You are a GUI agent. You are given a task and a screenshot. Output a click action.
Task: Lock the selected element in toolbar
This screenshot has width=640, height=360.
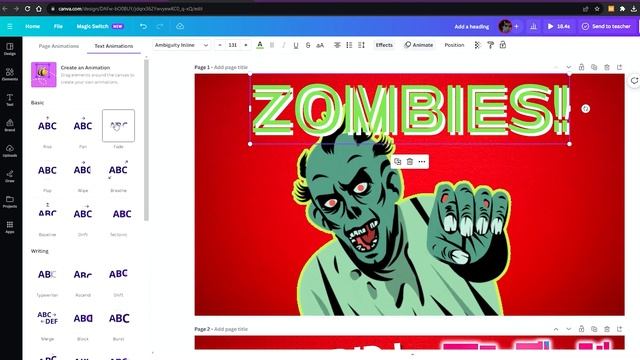pos(503,45)
